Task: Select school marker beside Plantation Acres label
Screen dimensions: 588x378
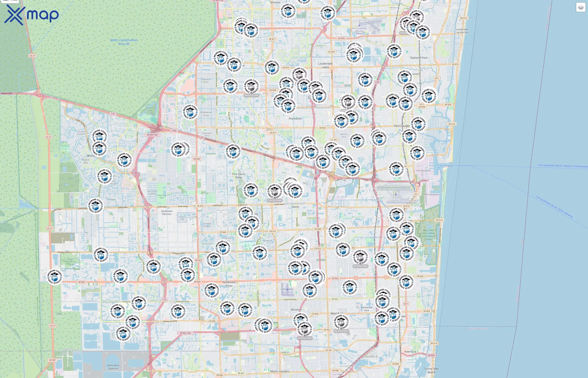Action: [190, 112]
